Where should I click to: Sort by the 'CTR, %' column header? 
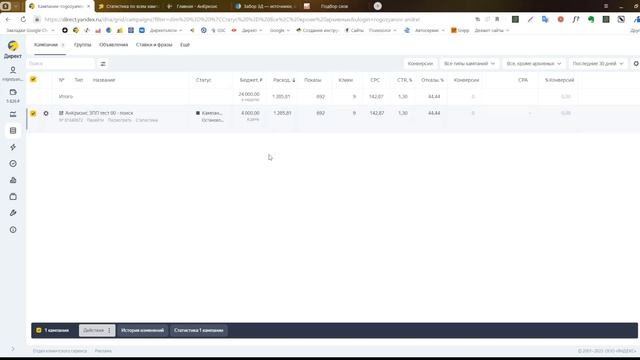tap(404, 80)
